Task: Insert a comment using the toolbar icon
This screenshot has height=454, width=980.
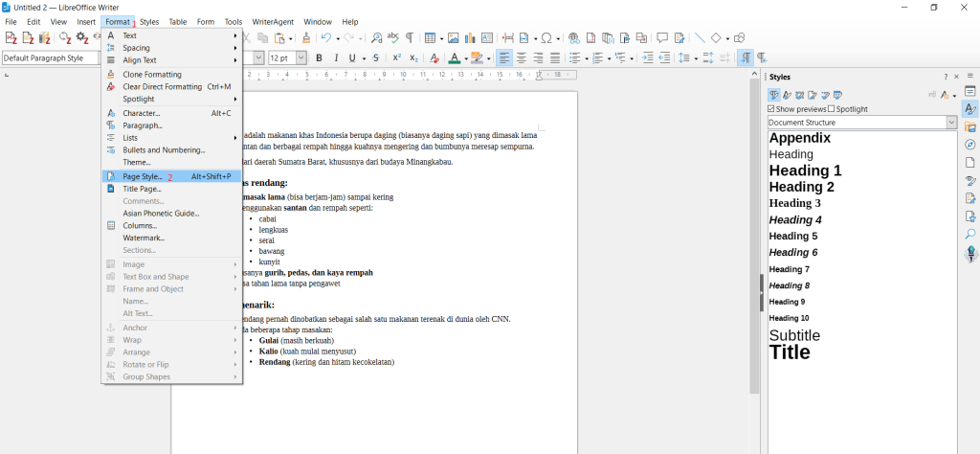Action: coord(662,37)
